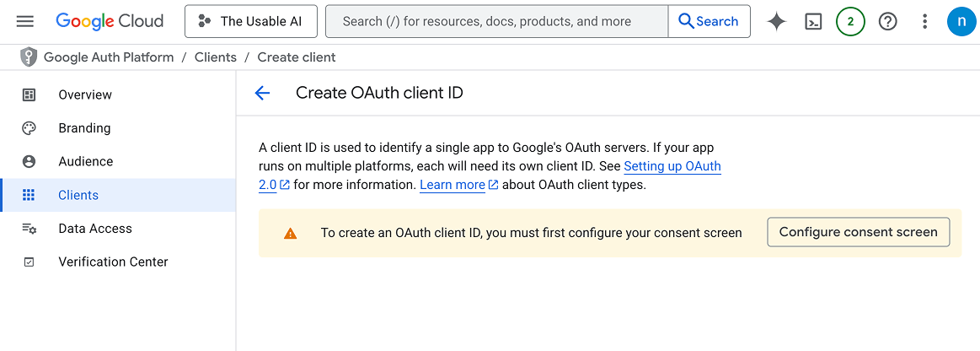Open the three-dot settings menu

925,22
